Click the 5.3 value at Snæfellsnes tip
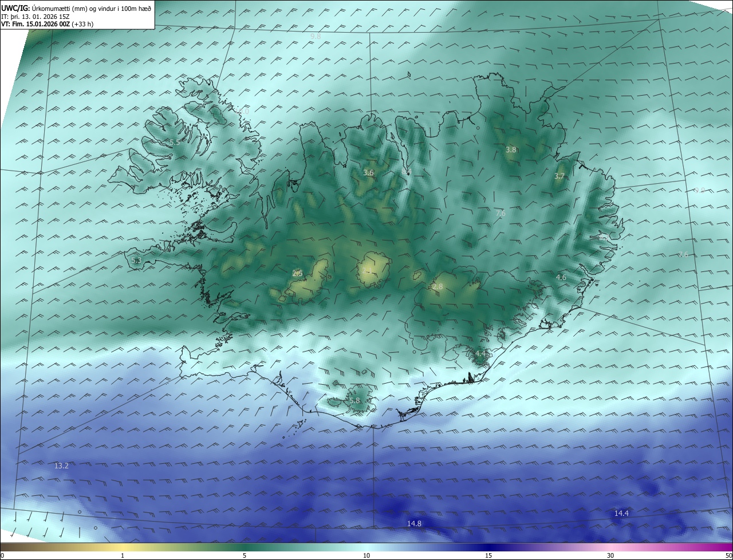This screenshot has height=560, width=733. 136,261
